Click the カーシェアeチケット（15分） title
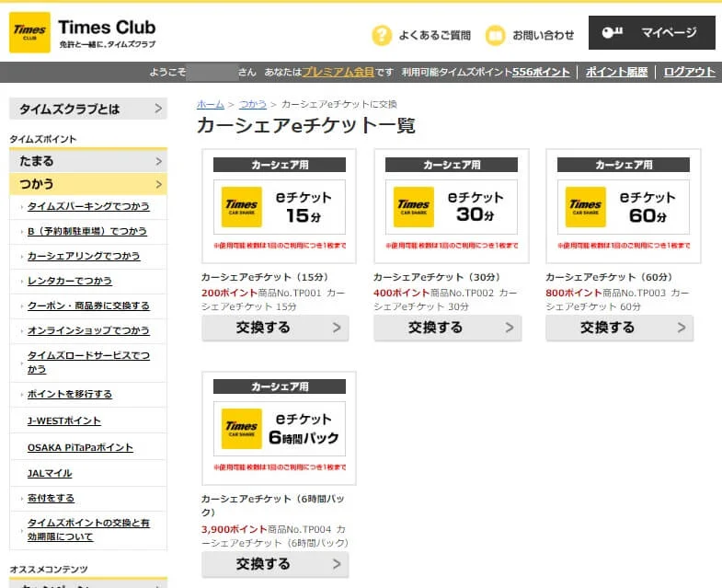 [x=265, y=277]
